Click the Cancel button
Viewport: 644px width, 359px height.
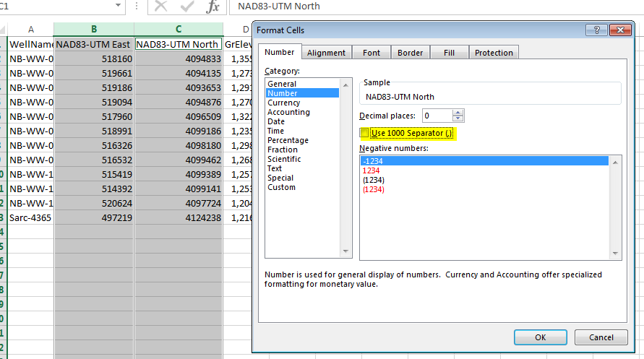coord(601,337)
